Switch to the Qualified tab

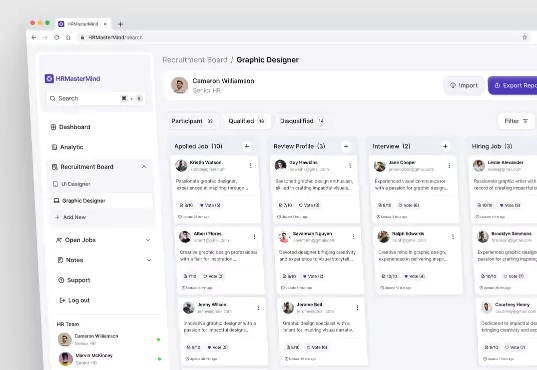click(x=247, y=121)
